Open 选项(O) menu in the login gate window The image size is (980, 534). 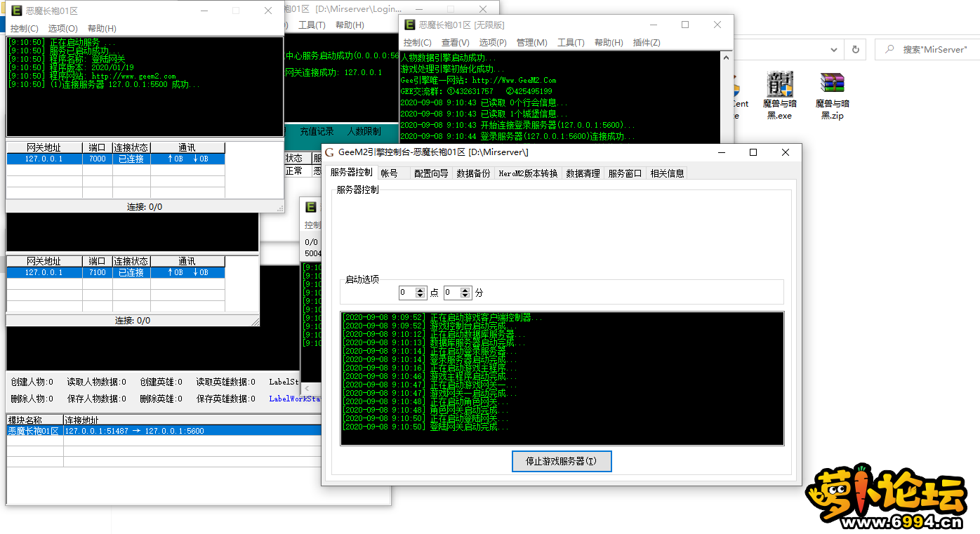(x=63, y=29)
